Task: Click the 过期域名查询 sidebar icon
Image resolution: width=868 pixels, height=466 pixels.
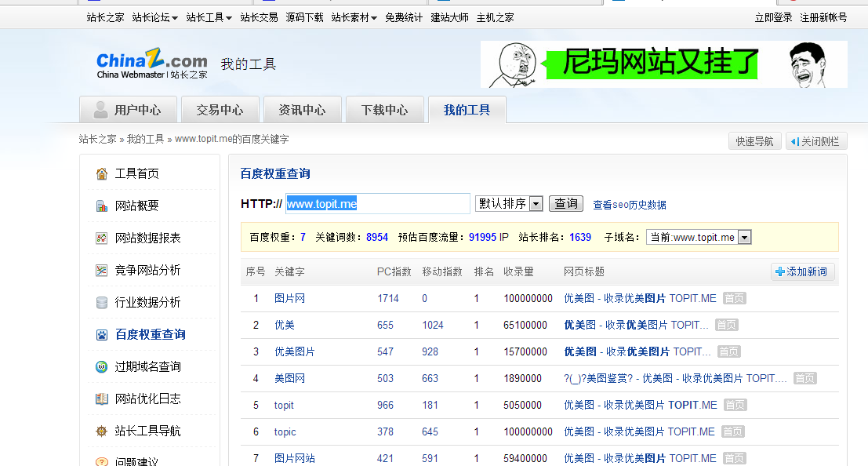Action: (x=102, y=367)
